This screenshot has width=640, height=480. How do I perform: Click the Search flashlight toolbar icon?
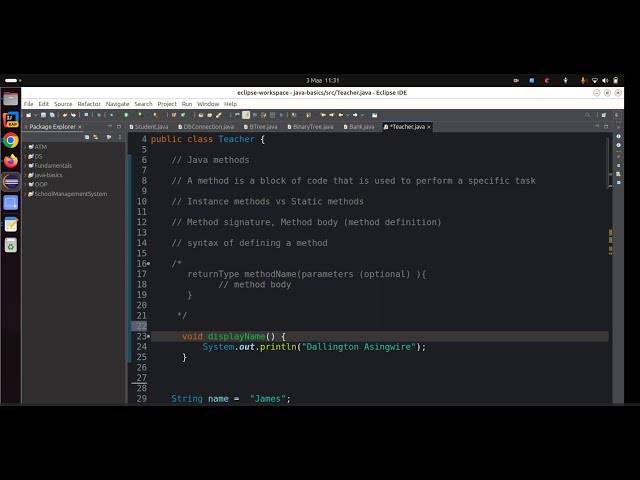pyautogui.click(x=218, y=115)
